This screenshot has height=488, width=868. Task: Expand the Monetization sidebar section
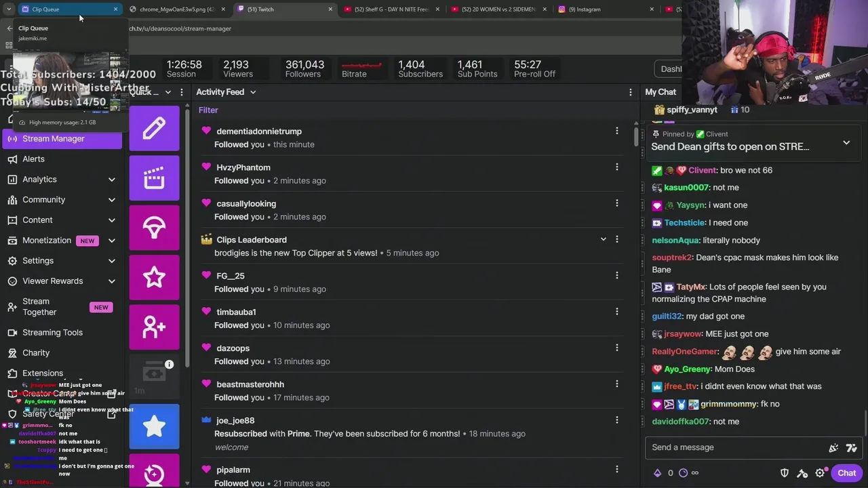pos(112,241)
